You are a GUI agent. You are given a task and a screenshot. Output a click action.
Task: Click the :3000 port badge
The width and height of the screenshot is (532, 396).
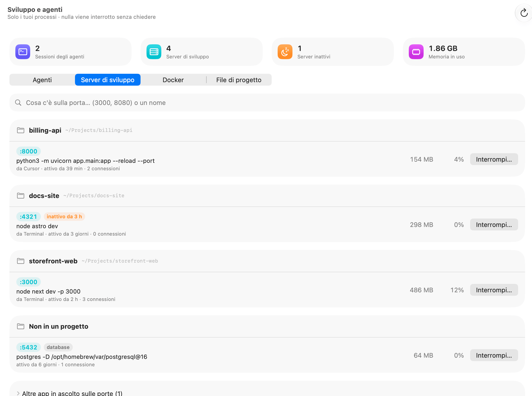point(28,282)
